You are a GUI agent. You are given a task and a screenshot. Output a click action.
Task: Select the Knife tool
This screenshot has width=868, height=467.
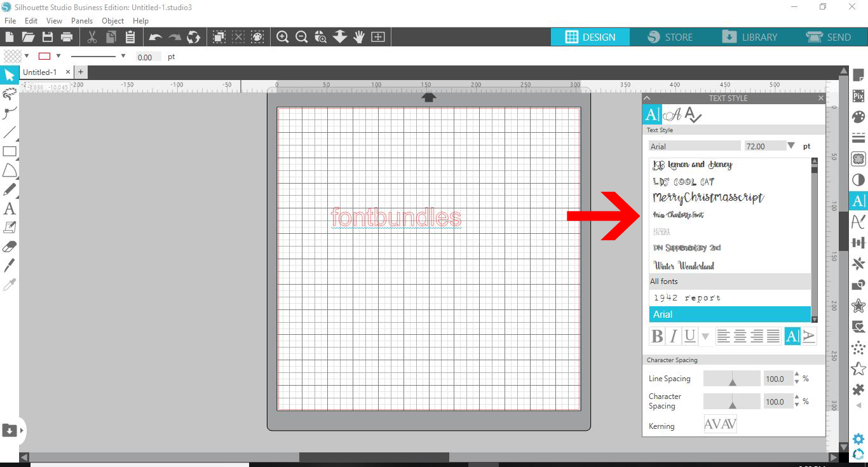click(x=10, y=266)
